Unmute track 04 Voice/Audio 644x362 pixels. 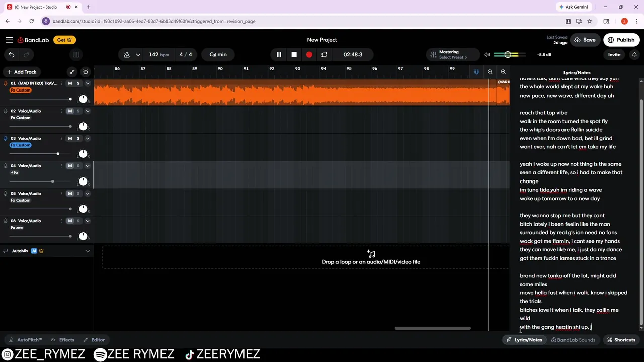[70, 166]
